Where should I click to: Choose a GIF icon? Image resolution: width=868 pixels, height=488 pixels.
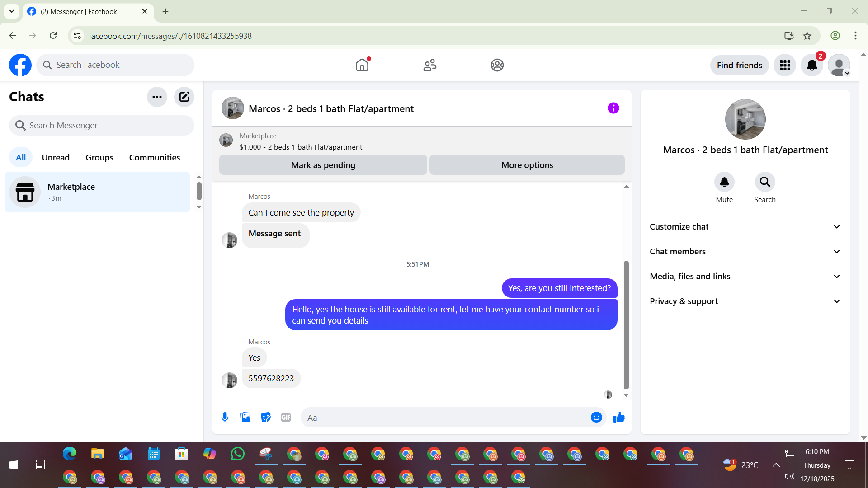click(x=286, y=418)
